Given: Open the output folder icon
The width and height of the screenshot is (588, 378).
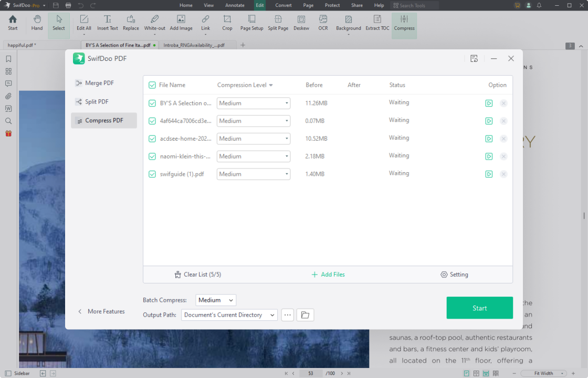Looking at the screenshot, I should [305, 315].
